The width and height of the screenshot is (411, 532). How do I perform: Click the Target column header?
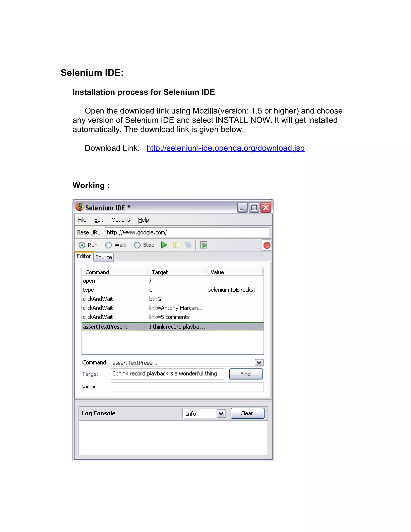point(177,272)
